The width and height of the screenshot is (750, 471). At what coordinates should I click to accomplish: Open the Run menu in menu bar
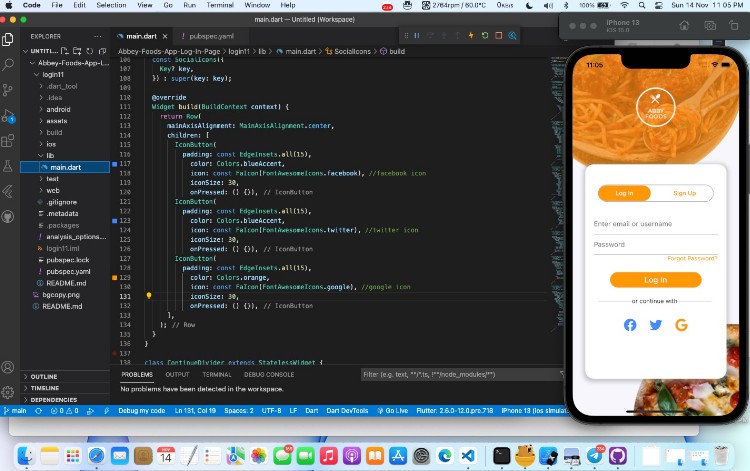[x=189, y=5]
